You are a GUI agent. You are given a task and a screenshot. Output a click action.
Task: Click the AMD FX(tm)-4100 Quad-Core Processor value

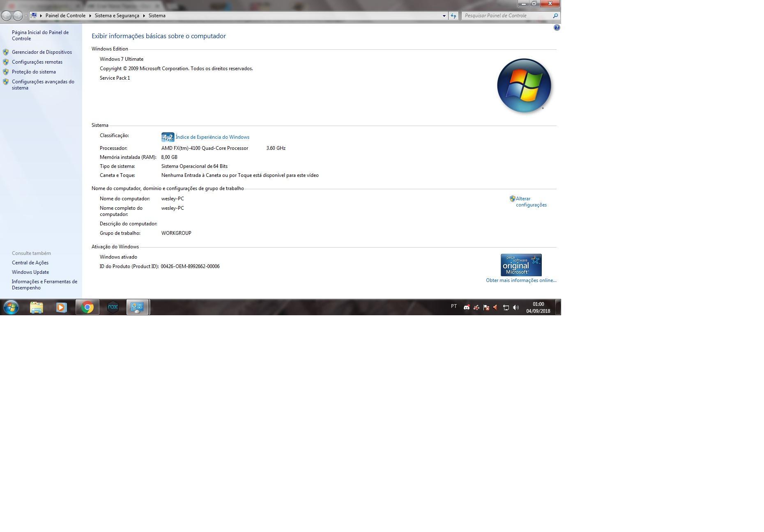pos(205,148)
